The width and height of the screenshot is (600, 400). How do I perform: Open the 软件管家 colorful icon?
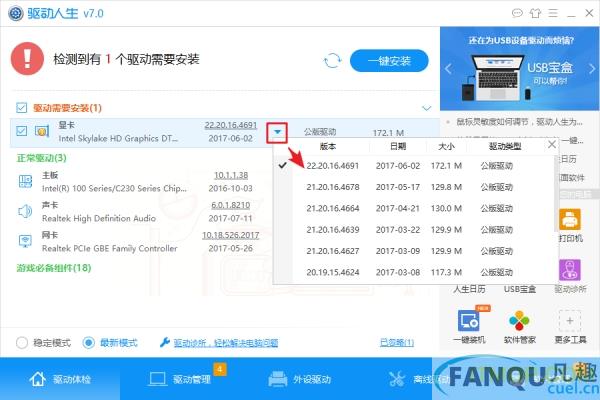(x=519, y=321)
